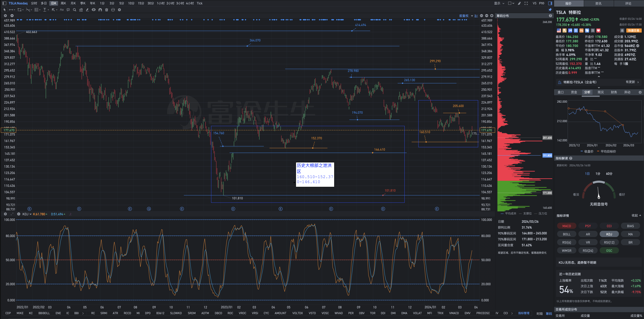Click the 快捷交易 quick trade button
Viewport: 644px width, 319px height.
tap(633, 30)
